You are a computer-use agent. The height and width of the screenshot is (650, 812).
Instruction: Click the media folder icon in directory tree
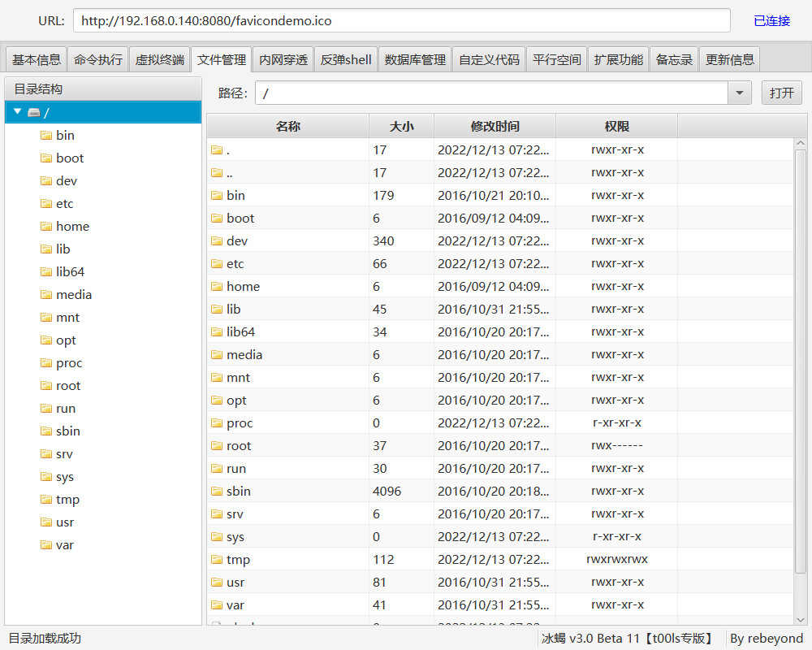click(x=46, y=294)
